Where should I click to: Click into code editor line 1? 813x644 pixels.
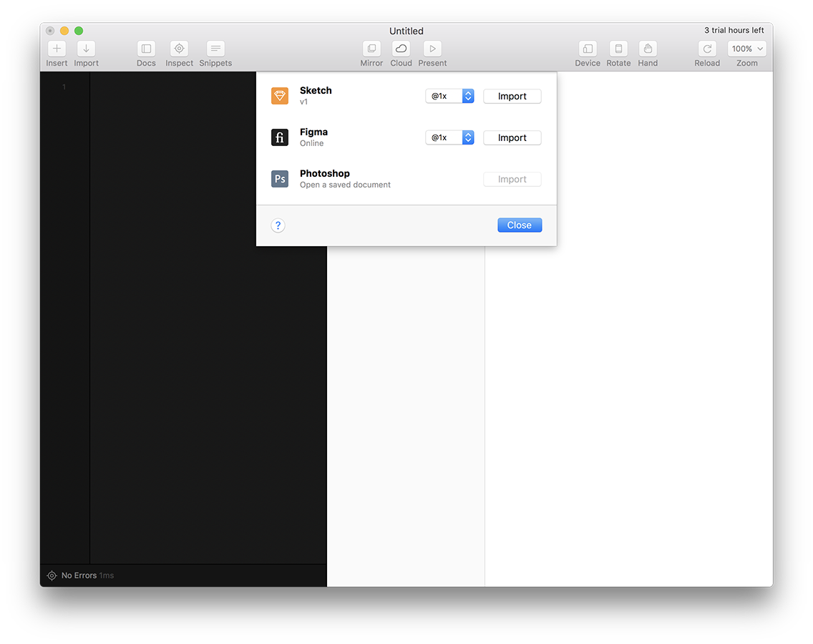pyautogui.click(x=208, y=87)
